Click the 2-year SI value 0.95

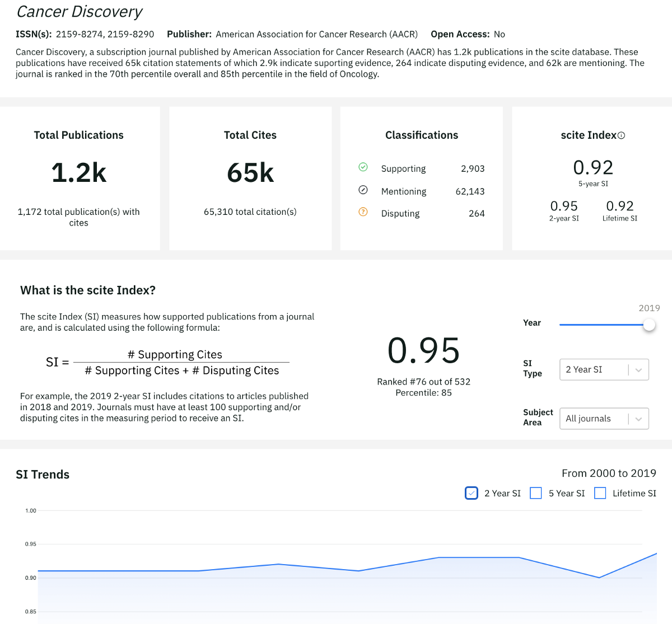tap(564, 206)
